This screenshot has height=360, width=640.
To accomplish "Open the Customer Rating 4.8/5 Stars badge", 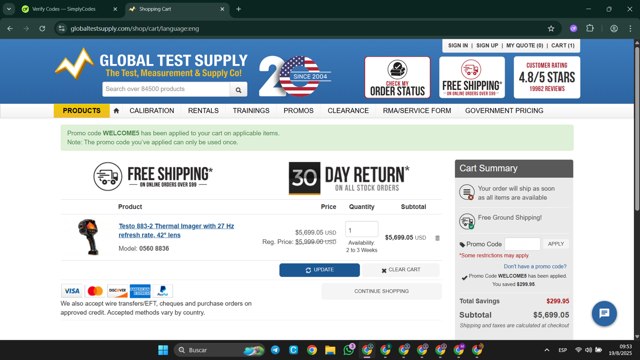I will coord(547,78).
